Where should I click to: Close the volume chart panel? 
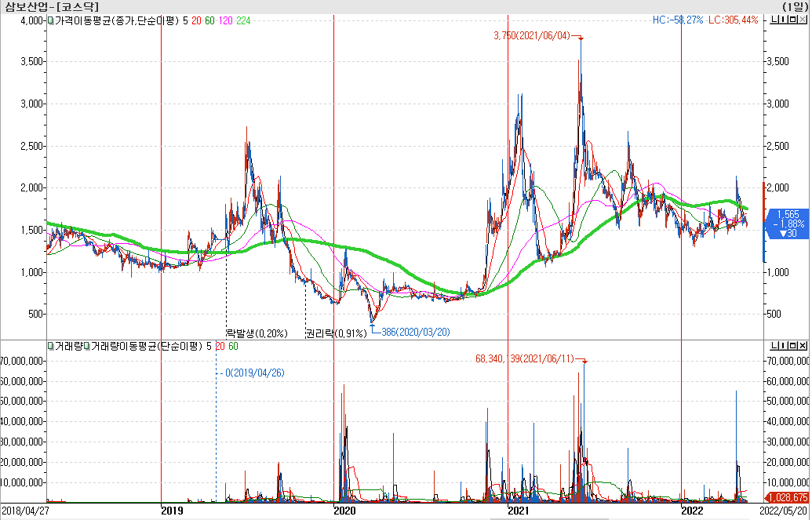tap(802, 345)
